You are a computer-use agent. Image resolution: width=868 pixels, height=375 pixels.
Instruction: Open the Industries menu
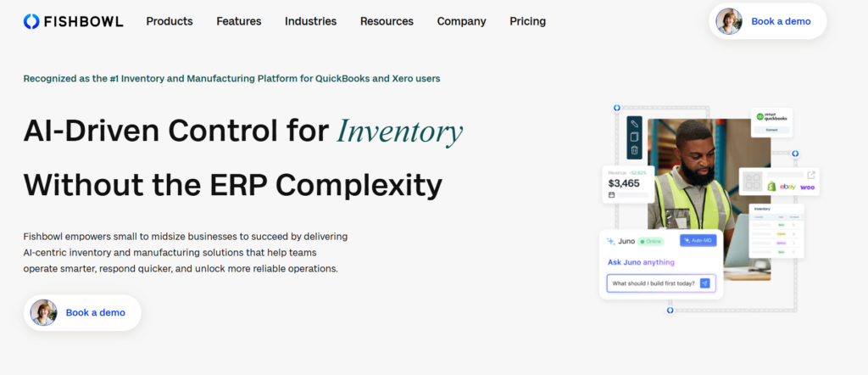coord(310,21)
